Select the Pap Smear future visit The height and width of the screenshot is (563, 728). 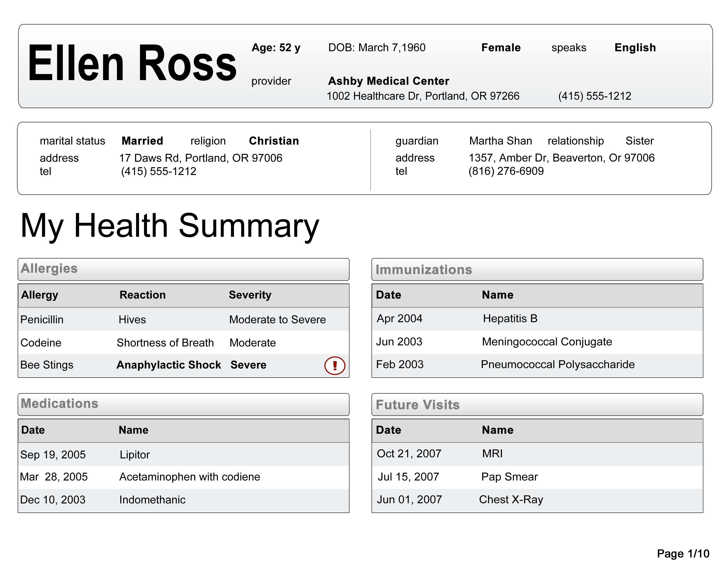point(509,477)
